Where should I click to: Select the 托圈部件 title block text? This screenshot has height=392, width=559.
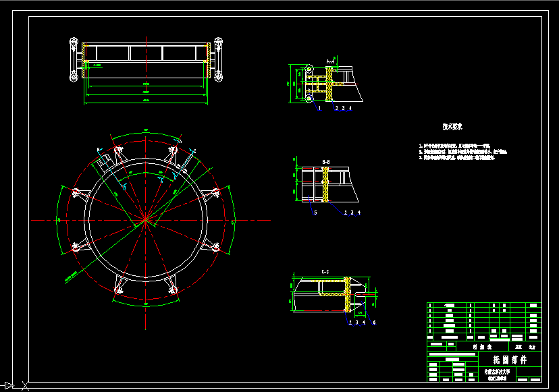510,360
